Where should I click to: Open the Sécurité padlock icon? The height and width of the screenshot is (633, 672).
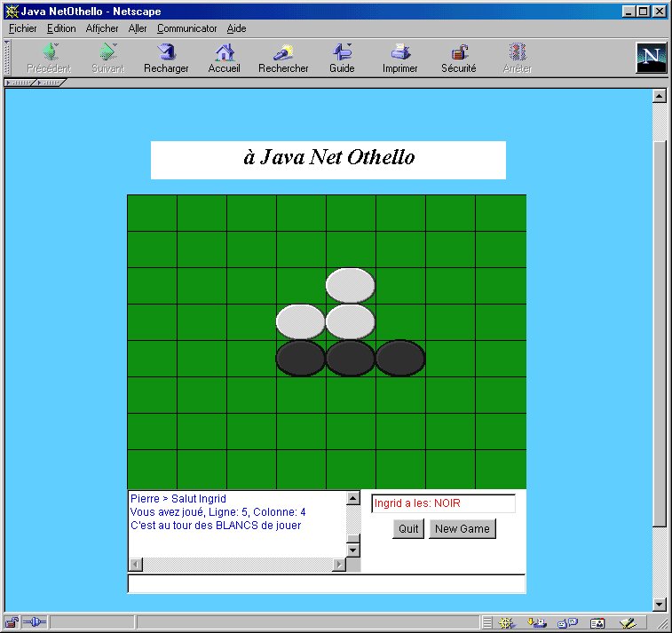click(459, 52)
